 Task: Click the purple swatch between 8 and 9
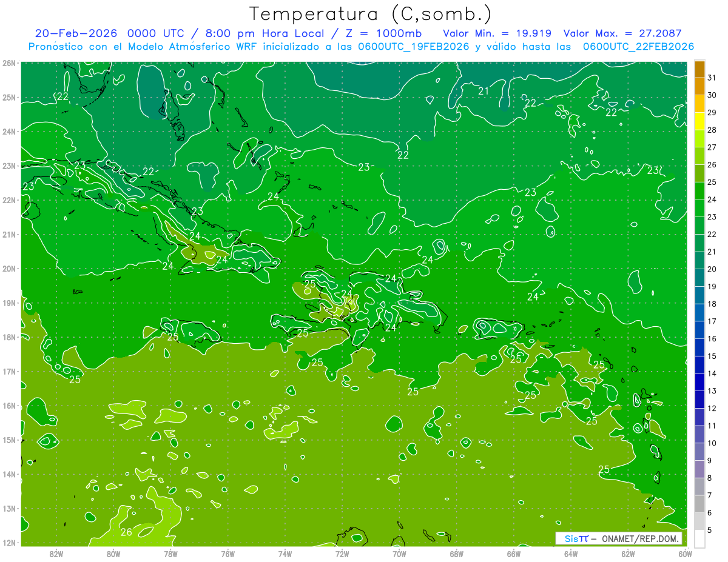coord(700,469)
